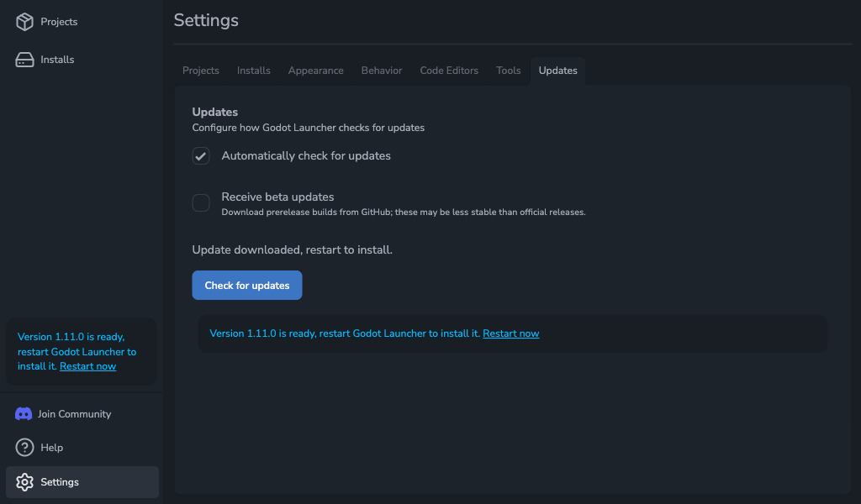Open the Tools tab
Image resolution: width=861 pixels, height=504 pixels.
pyautogui.click(x=509, y=71)
